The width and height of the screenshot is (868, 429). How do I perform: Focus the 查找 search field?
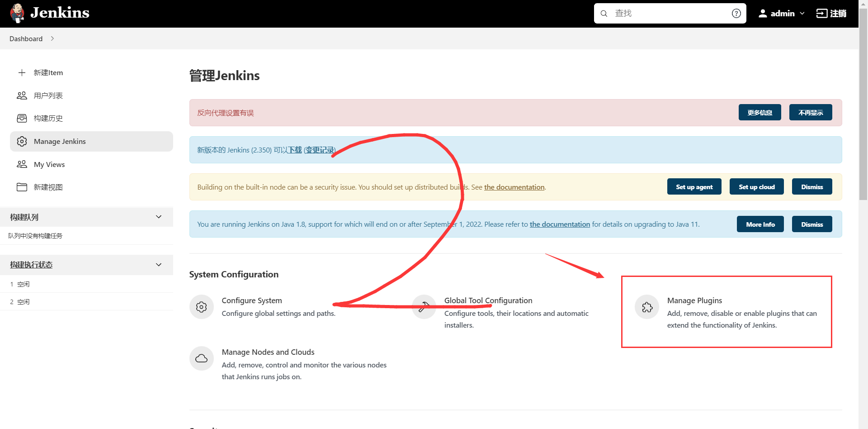coord(670,14)
